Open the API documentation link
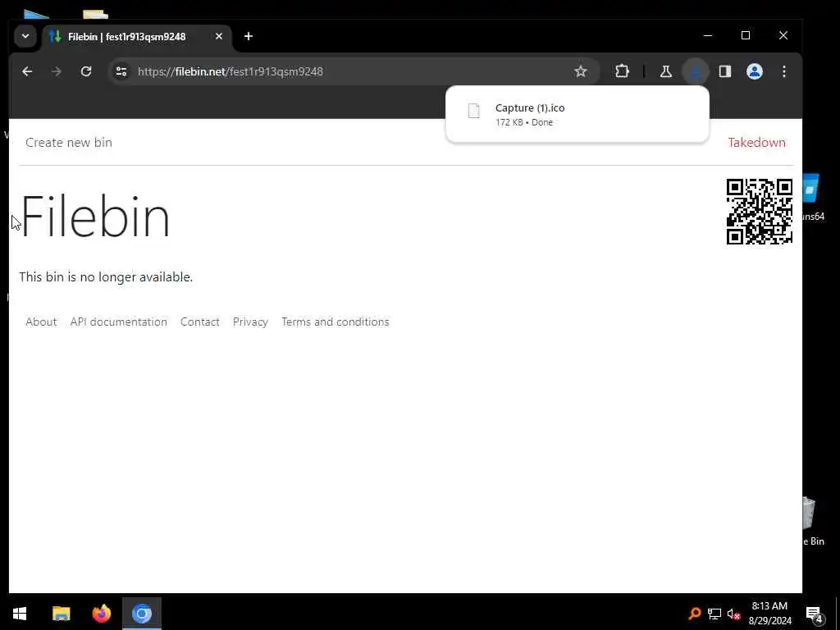This screenshot has height=630, width=840. (x=119, y=322)
